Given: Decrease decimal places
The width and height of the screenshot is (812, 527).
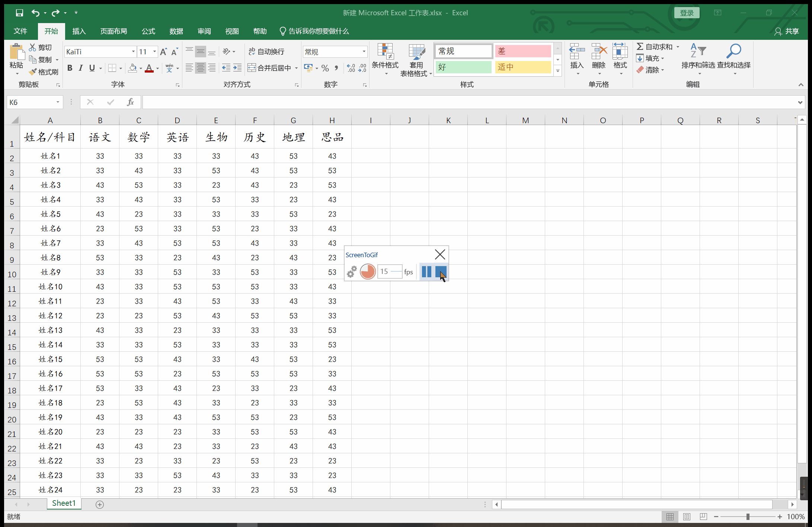Looking at the screenshot, I should [362, 68].
